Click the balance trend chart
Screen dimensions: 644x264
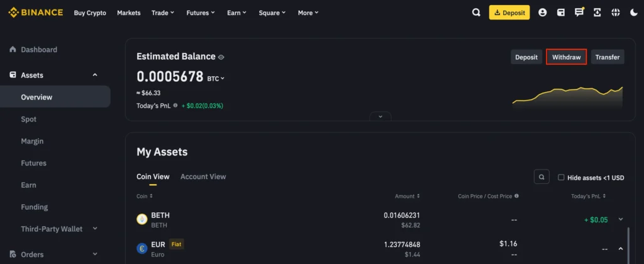(568, 98)
